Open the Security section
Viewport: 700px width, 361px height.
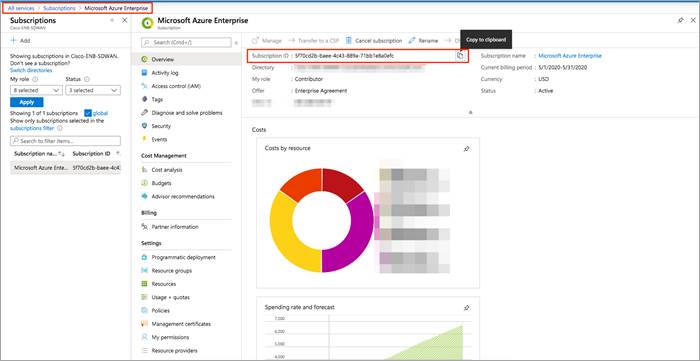(161, 126)
